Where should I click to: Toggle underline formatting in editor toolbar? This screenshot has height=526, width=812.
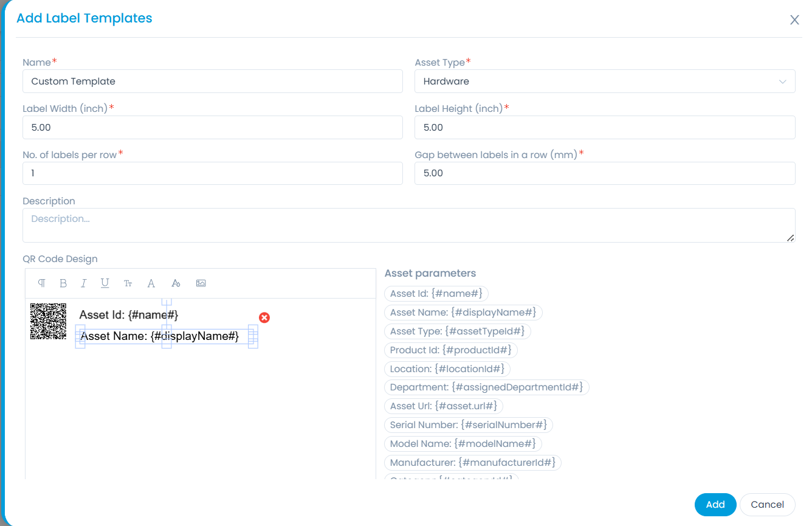click(x=105, y=283)
